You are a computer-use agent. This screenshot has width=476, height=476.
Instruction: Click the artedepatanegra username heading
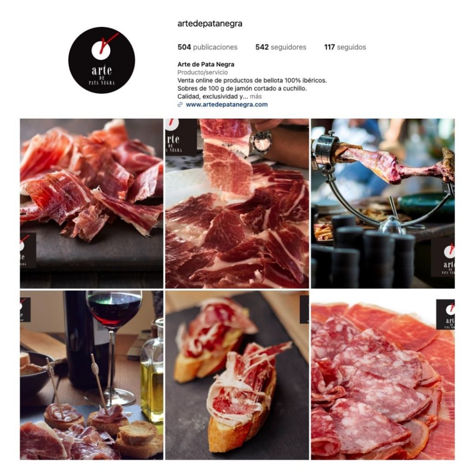click(x=210, y=24)
